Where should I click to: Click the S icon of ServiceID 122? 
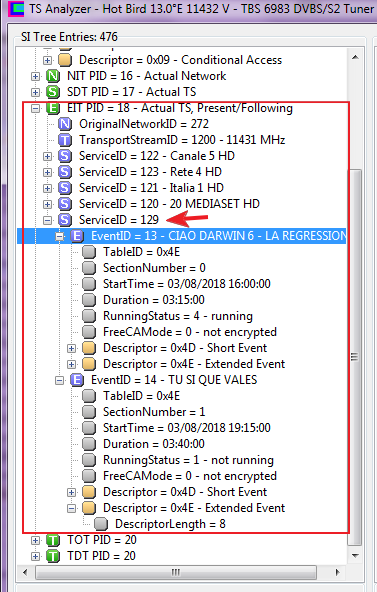[65, 156]
